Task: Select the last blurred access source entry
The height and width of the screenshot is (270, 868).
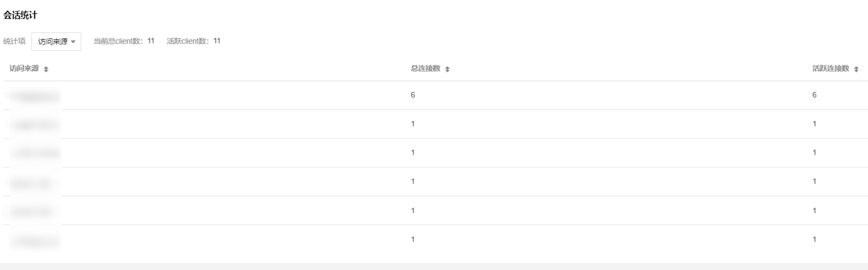Action: tap(35, 241)
